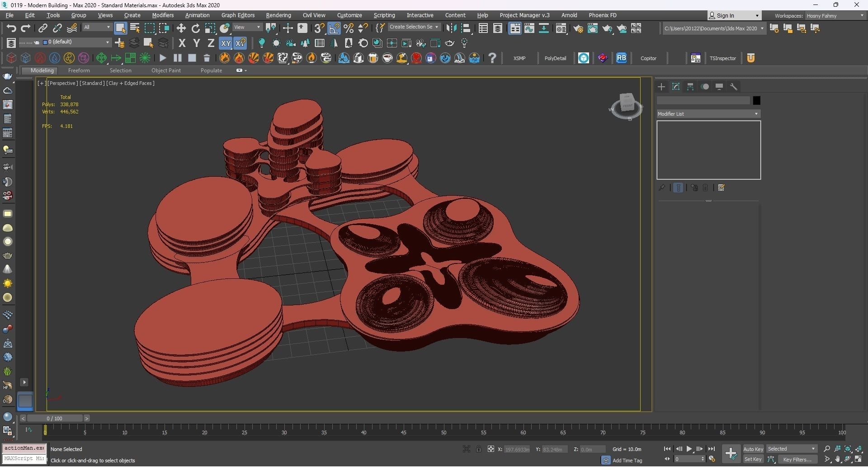Toggle the 3D Snaps button

click(x=319, y=28)
